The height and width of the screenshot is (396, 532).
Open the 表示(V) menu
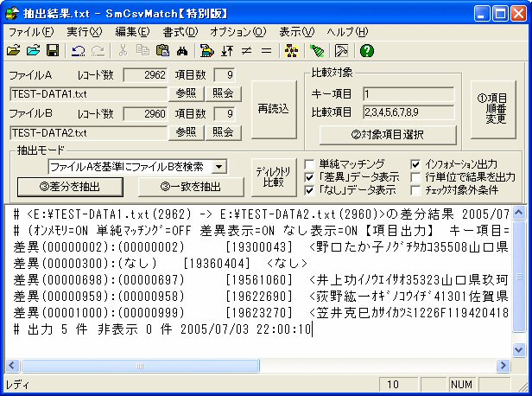pos(296,31)
